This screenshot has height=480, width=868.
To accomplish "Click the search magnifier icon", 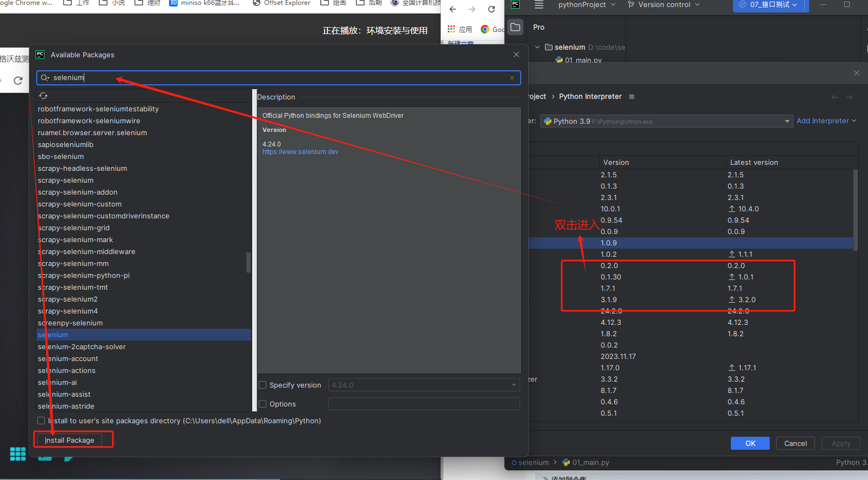I will click(45, 78).
